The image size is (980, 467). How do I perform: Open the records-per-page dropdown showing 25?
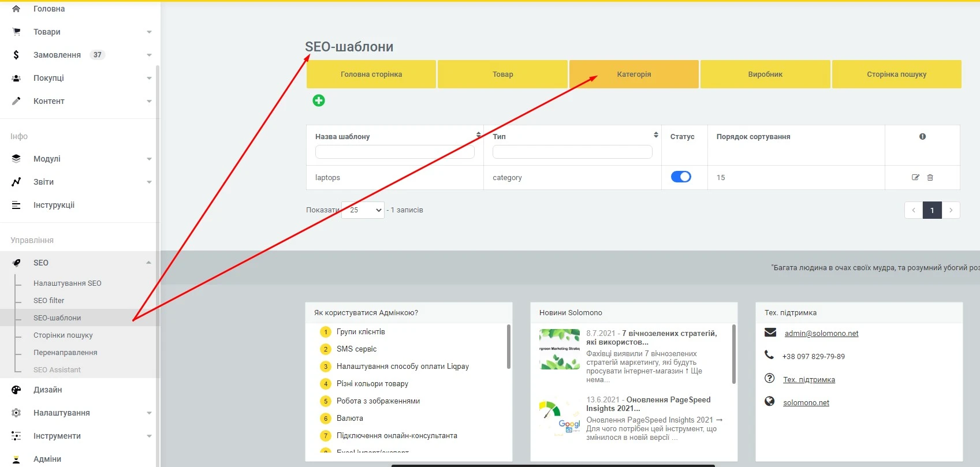(x=363, y=210)
